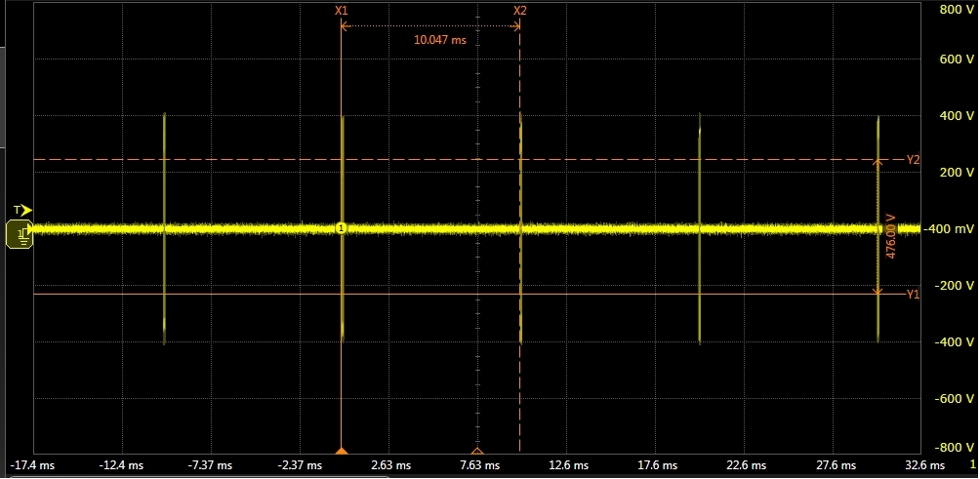
Task: Click the yellow trigger level marker T
Action: pyautogui.click(x=23, y=210)
